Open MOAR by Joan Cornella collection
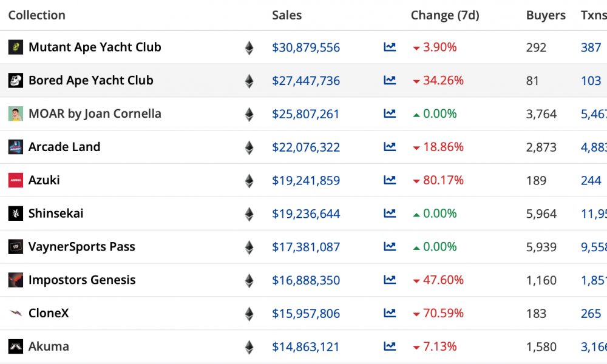The height and width of the screenshot is (364, 607). coord(95,113)
